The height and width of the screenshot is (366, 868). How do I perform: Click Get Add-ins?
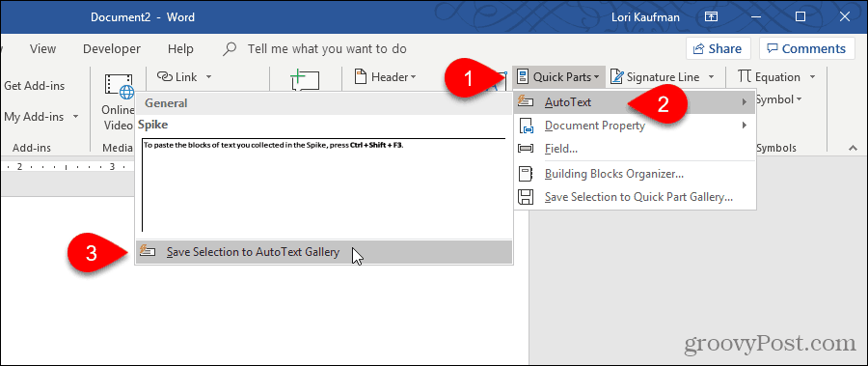point(35,86)
